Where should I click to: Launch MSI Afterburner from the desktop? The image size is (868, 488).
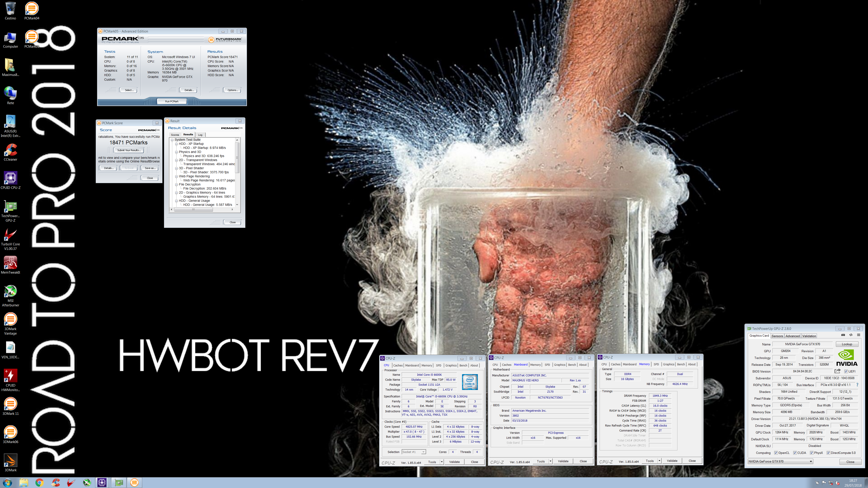pyautogui.click(x=10, y=296)
